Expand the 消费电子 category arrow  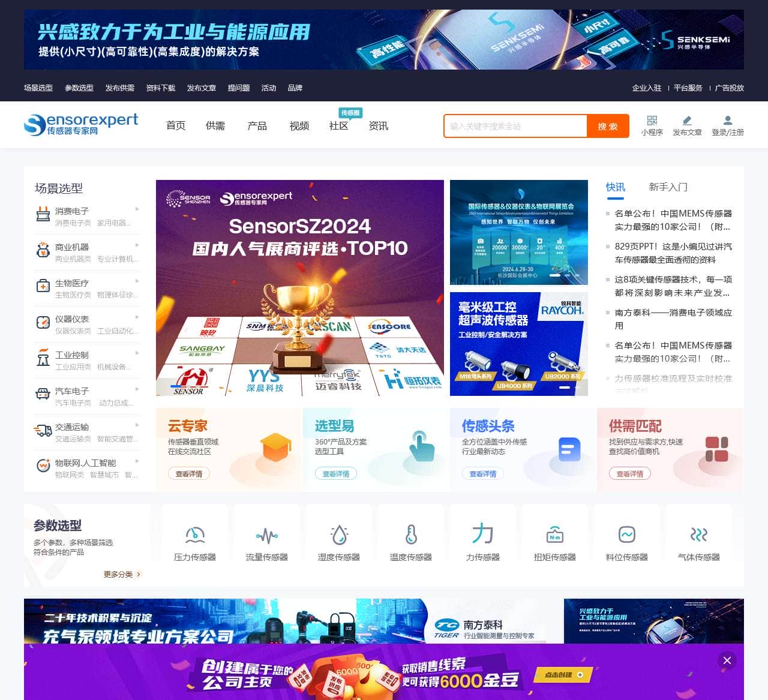tap(137, 209)
